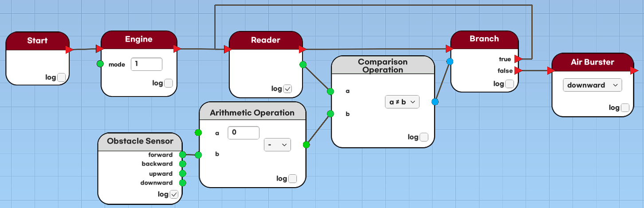Enable log checkbox on Branch node
The image size is (644, 208).
click(510, 84)
